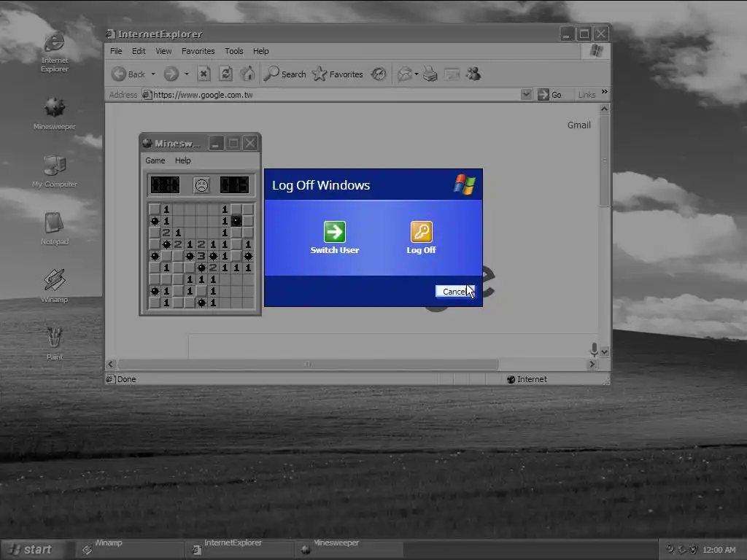Click the Stop icon in IE toolbar
This screenshot has width=747, height=560.
click(204, 74)
